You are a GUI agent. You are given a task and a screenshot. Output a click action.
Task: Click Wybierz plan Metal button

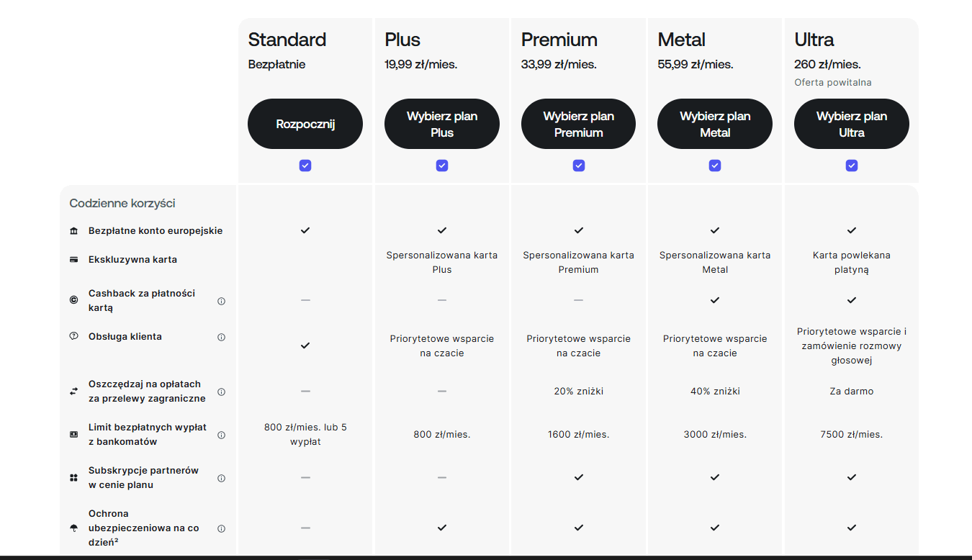715,124
